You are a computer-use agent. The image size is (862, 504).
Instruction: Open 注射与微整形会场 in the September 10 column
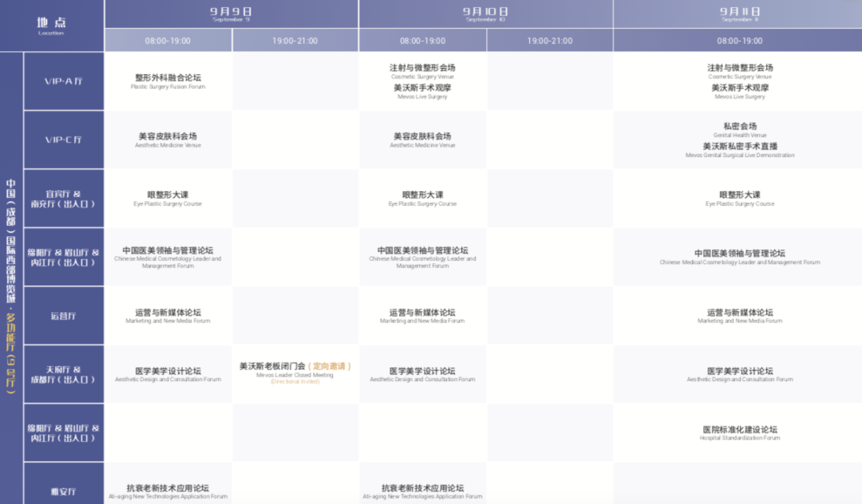pos(423,71)
